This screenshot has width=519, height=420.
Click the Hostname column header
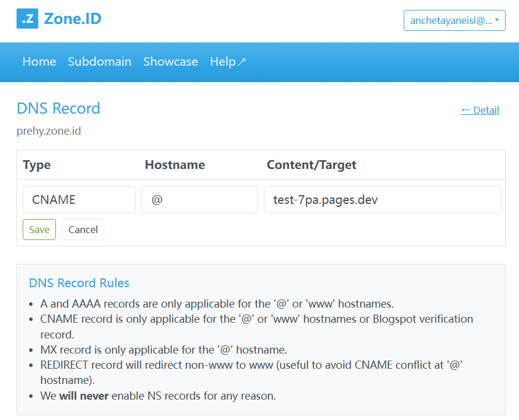coord(175,165)
